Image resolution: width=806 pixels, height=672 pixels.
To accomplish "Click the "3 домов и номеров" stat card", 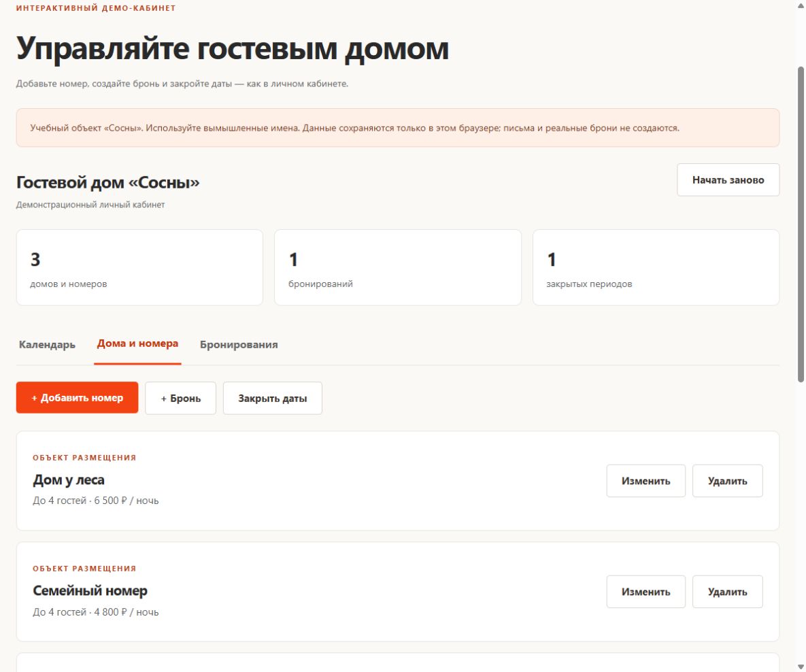I will point(140,267).
